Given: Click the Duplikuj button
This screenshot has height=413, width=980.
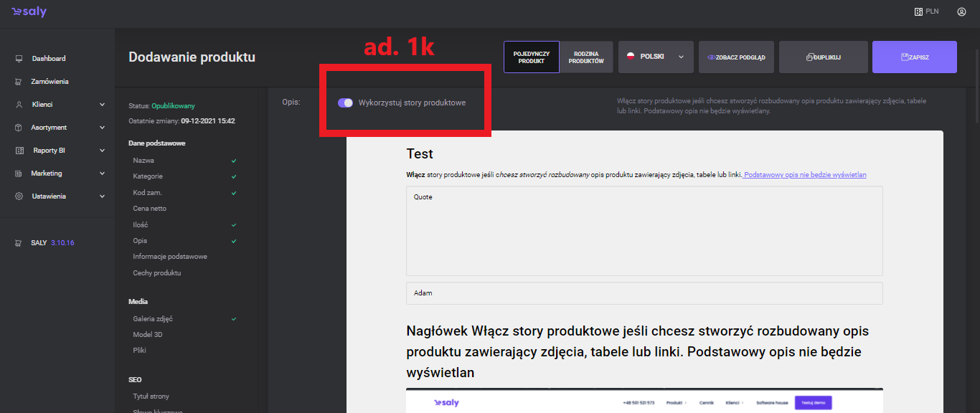Looking at the screenshot, I should 823,57.
